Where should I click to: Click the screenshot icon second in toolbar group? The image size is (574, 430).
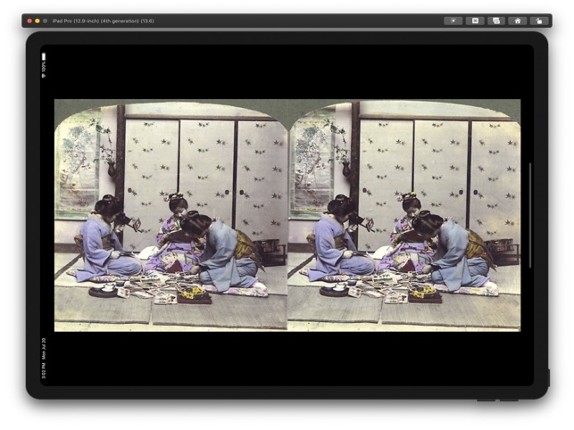(x=475, y=21)
